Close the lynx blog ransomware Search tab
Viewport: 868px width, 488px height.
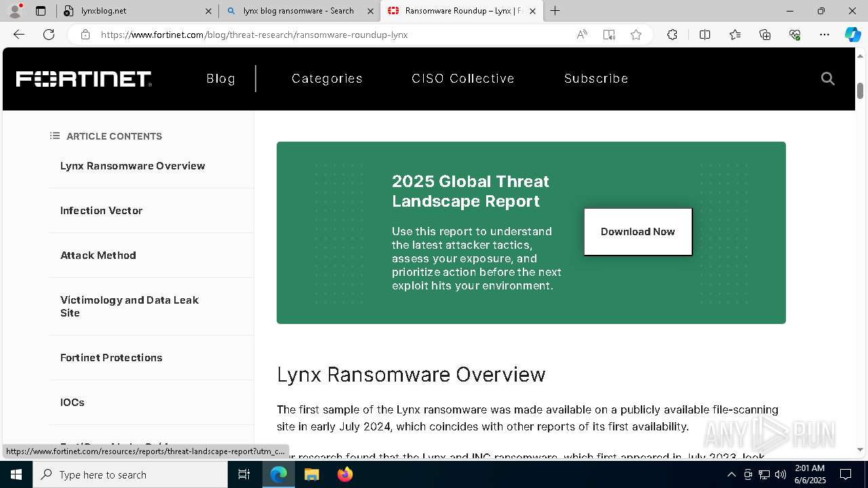[x=370, y=11]
